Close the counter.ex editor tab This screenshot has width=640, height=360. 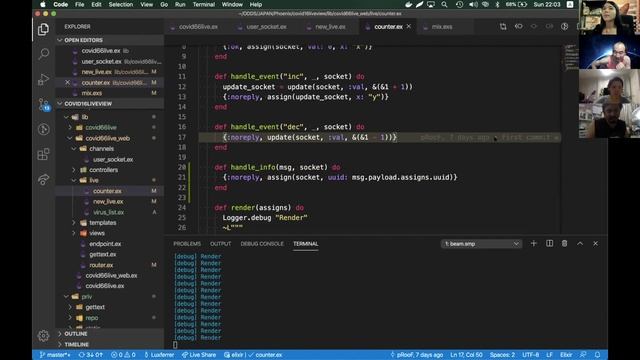pos(409,27)
